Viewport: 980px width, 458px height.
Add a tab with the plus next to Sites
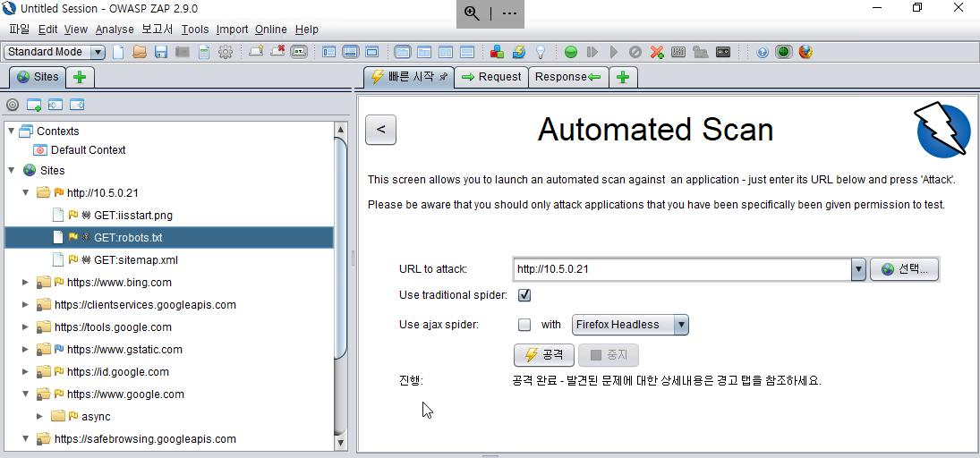pos(80,78)
